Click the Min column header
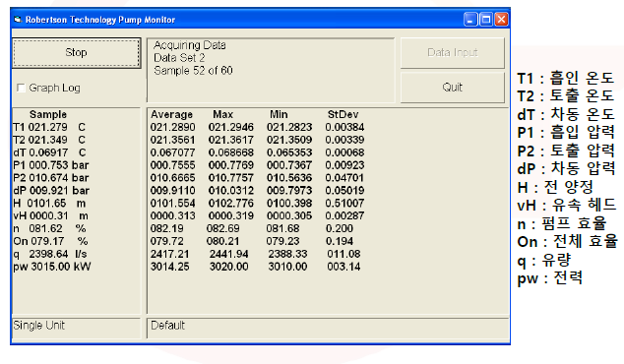The width and height of the screenshot is (624, 364). (279, 114)
